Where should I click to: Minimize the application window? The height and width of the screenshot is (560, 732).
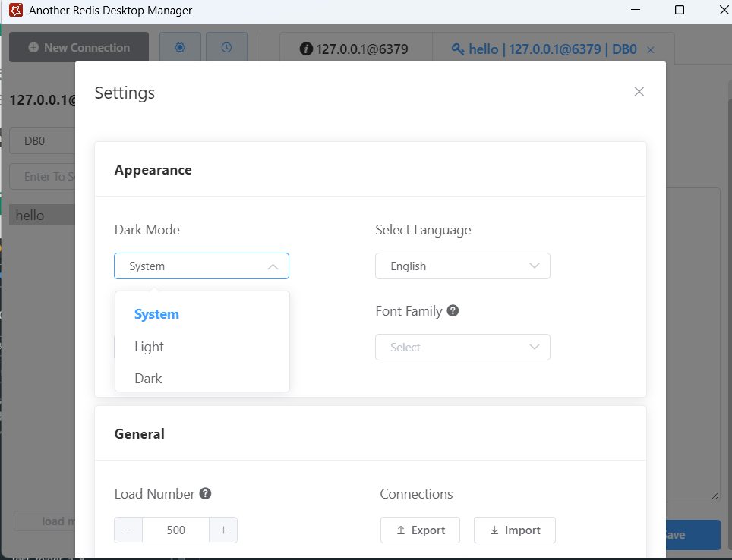click(636, 10)
